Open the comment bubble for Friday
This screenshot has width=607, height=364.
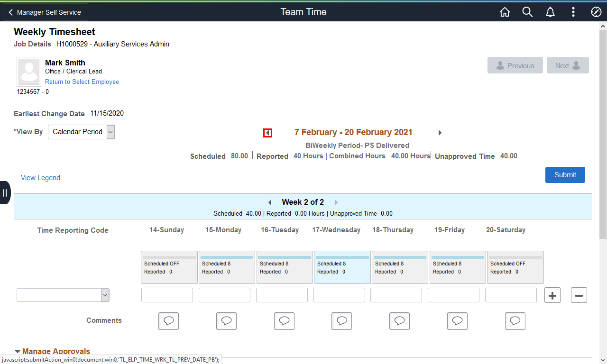coord(457,321)
